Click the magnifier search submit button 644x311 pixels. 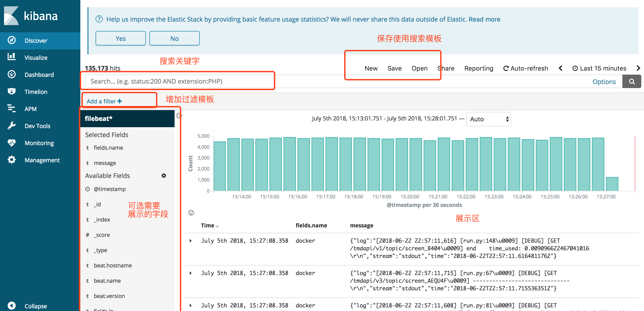pyautogui.click(x=631, y=82)
